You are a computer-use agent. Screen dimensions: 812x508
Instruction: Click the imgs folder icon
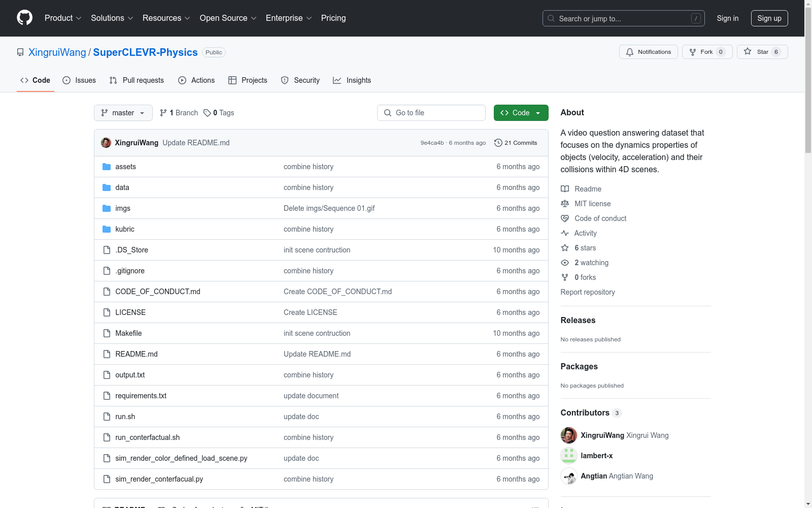[x=107, y=208]
